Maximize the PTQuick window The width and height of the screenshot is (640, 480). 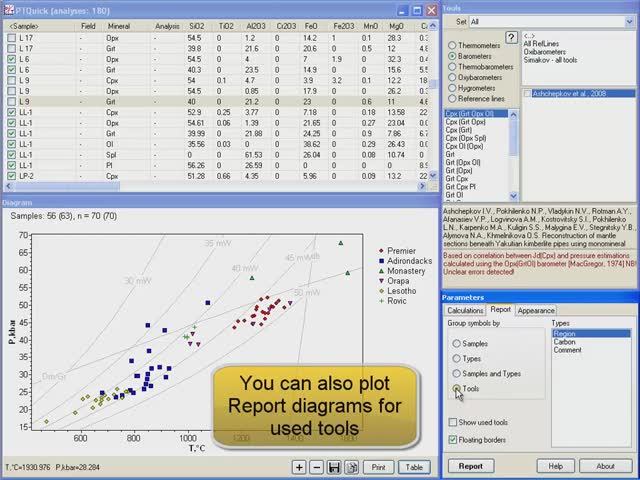click(x=417, y=10)
